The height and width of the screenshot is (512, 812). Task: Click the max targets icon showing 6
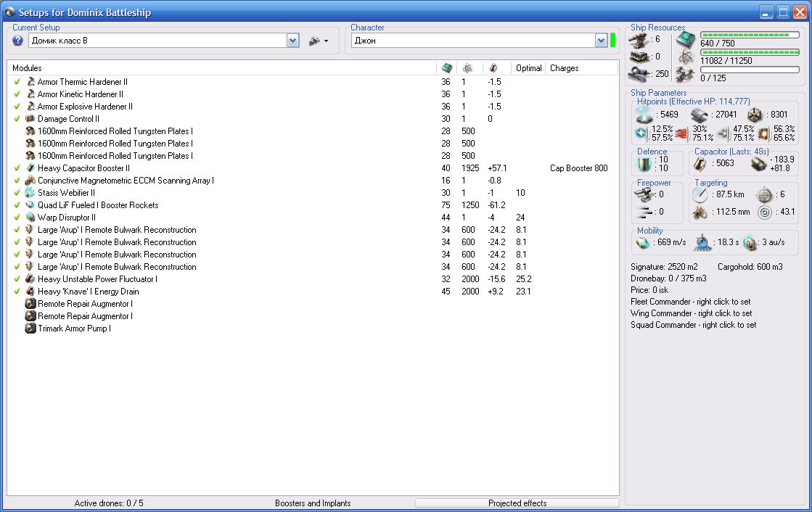click(x=764, y=194)
